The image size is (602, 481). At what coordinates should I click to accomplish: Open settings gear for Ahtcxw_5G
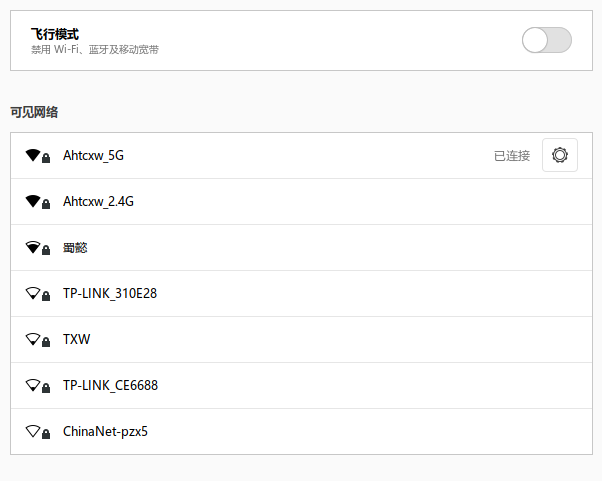559,155
